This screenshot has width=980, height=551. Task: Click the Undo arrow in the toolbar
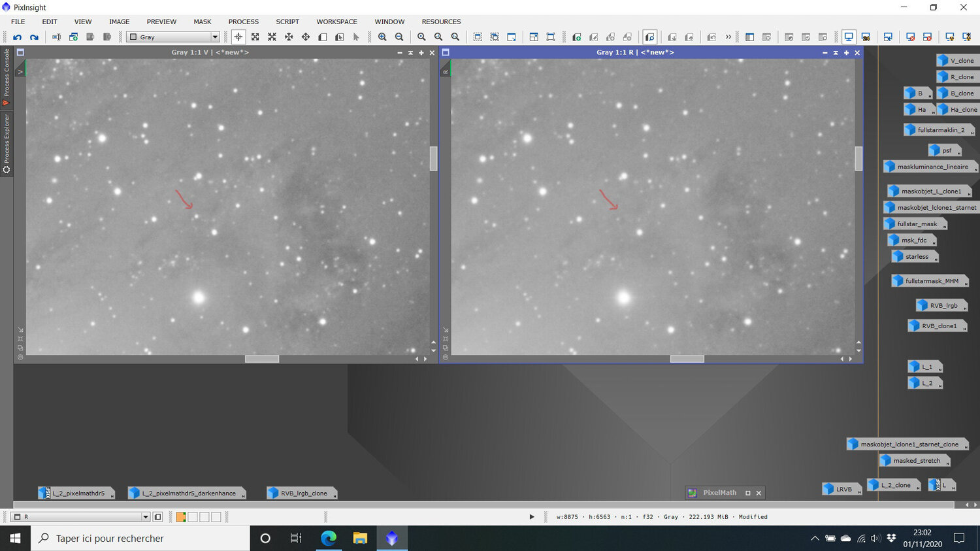pos(18,37)
